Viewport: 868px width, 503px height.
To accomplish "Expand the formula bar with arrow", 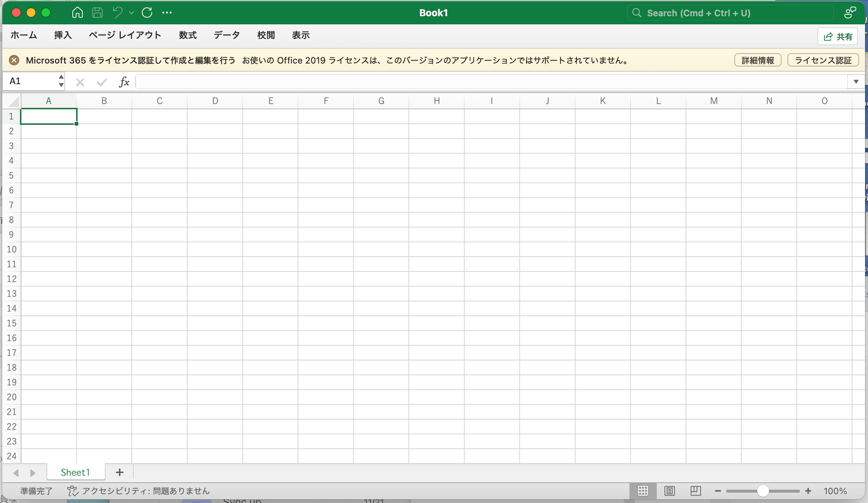I will point(856,82).
